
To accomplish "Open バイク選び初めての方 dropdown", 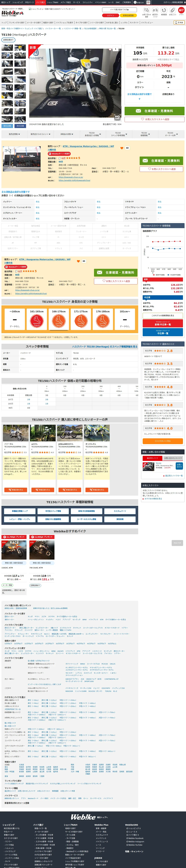I will tap(120, 10).
